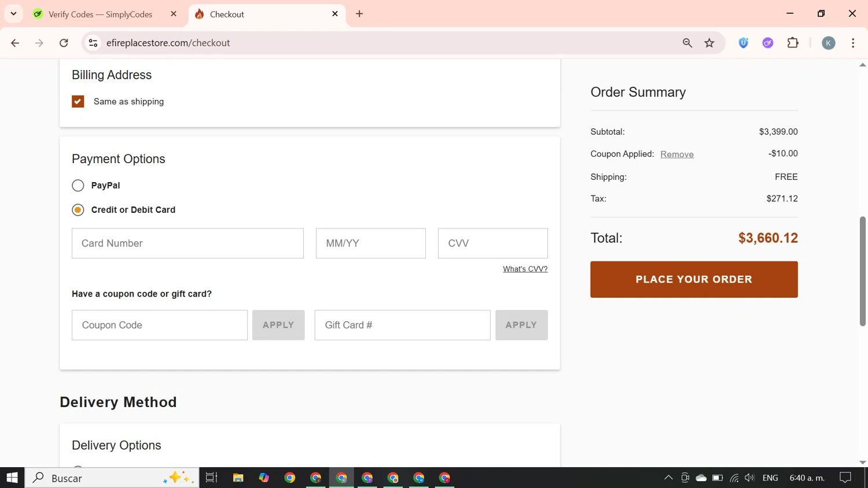This screenshot has width=868, height=488.
Task: Click the Buscar taskbar search box
Action: (112, 478)
